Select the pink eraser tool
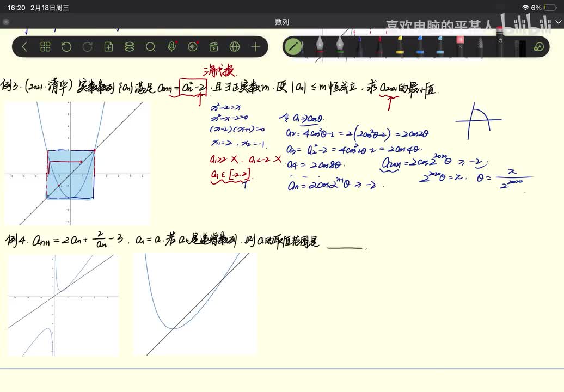Viewport: 564px width, 392px height. 461,47
